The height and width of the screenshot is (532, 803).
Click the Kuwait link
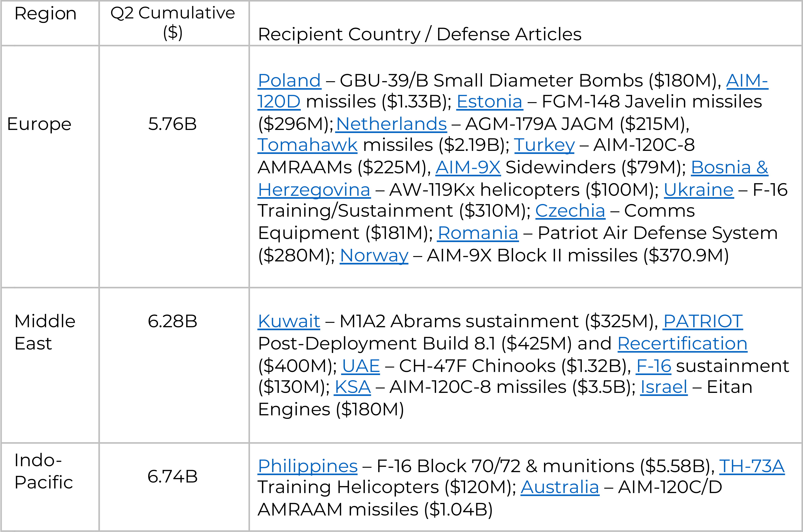(289, 322)
